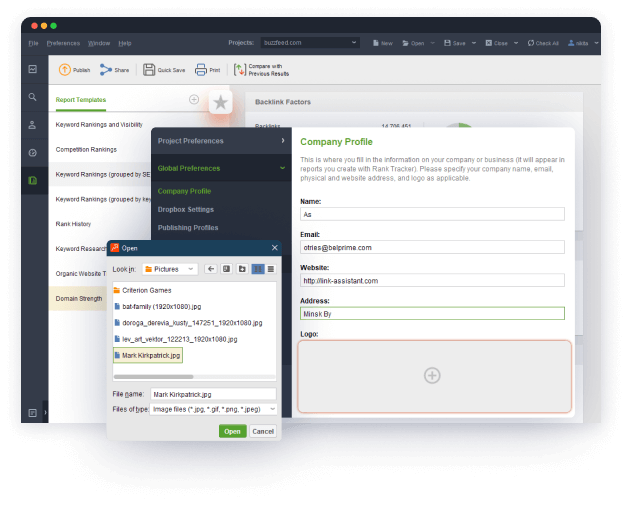
Task: Select Company Profile in preferences menu
Action: (184, 191)
